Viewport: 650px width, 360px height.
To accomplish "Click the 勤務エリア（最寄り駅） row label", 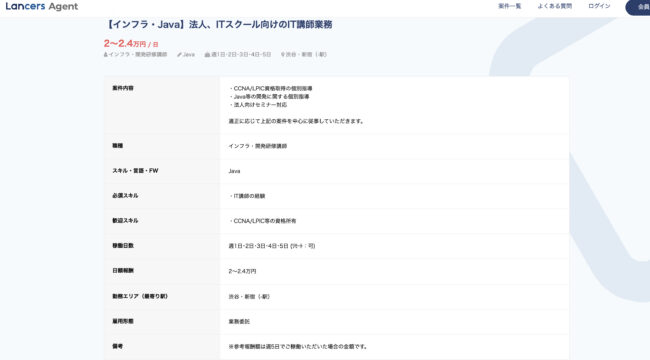I will (140, 296).
